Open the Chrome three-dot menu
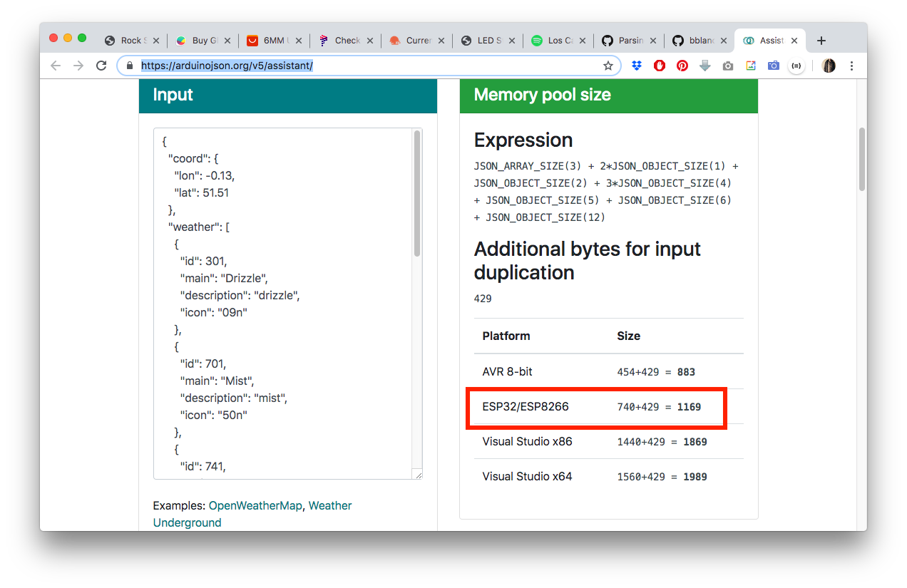907x588 pixels. [852, 66]
